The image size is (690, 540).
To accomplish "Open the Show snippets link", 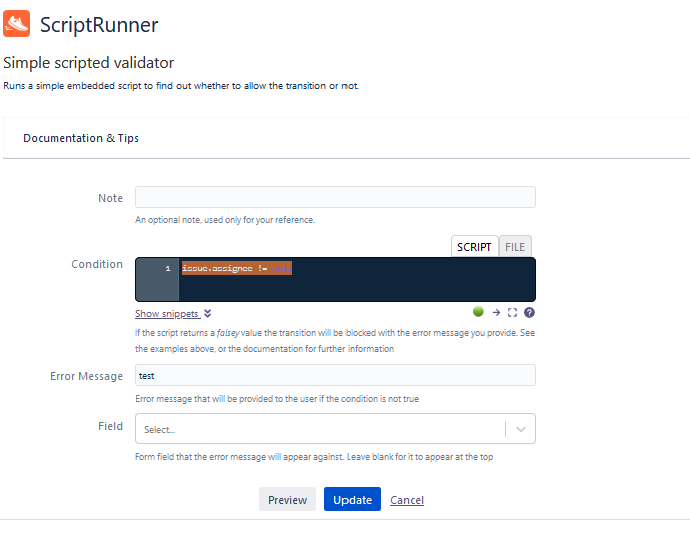I will point(167,314).
